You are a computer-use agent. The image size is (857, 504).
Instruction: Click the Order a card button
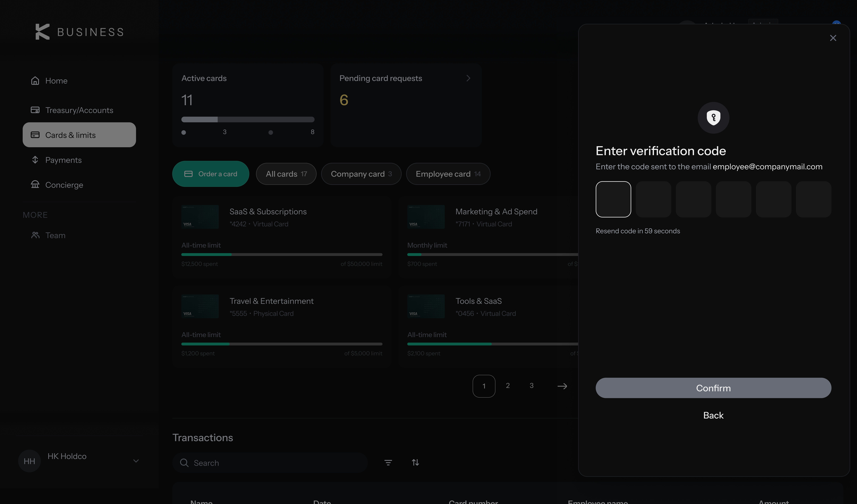tap(211, 174)
